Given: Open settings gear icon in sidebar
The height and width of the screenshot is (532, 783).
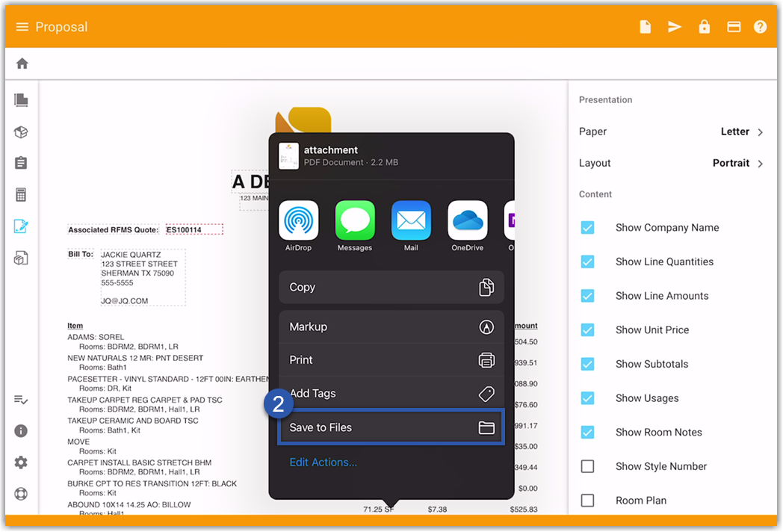Looking at the screenshot, I should tap(21, 463).
